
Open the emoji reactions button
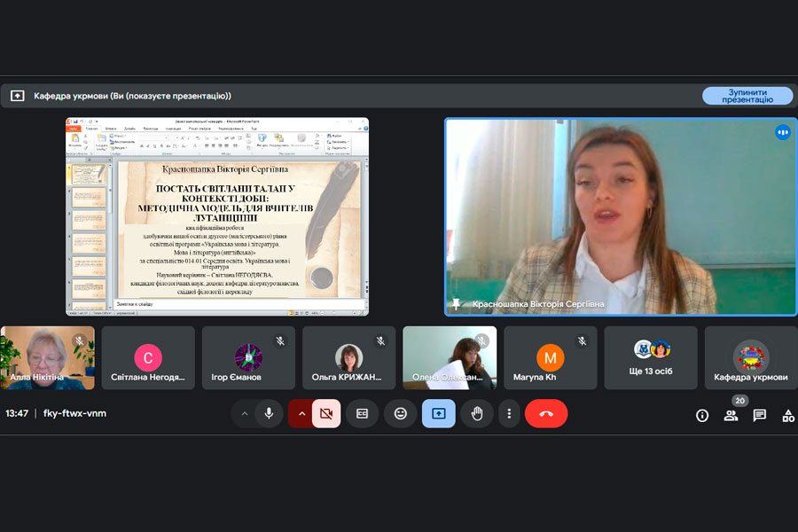pos(401,413)
